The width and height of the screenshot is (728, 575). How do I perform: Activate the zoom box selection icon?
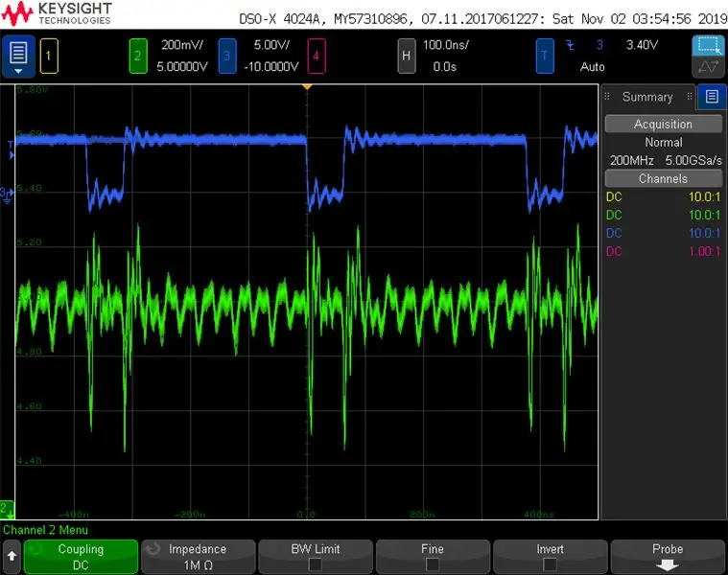point(709,45)
